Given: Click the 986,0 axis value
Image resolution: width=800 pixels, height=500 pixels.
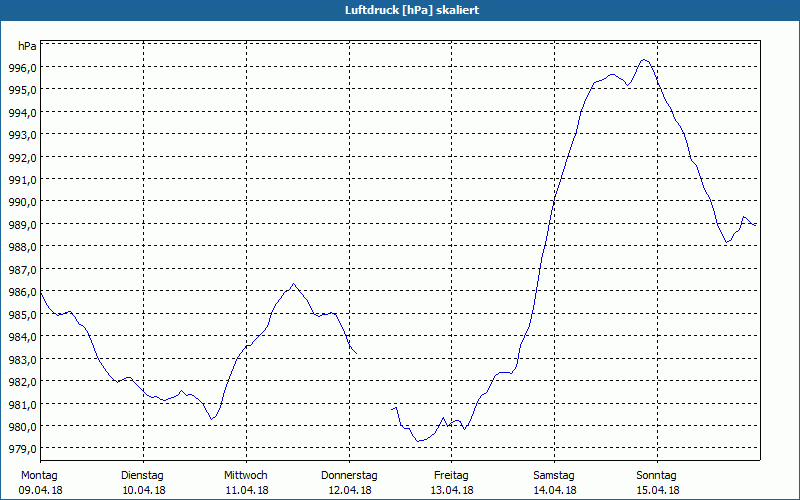Looking at the screenshot, I should point(22,292).
